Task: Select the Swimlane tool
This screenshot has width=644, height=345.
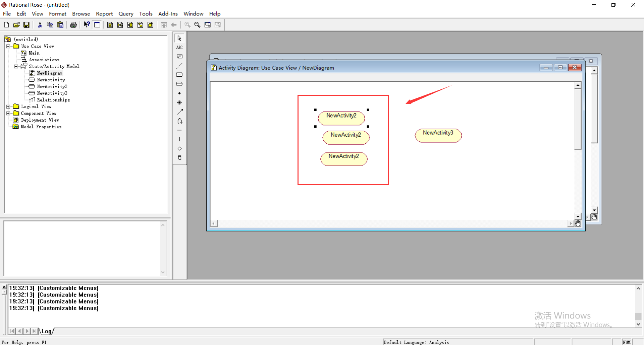Action: [179, 158]
